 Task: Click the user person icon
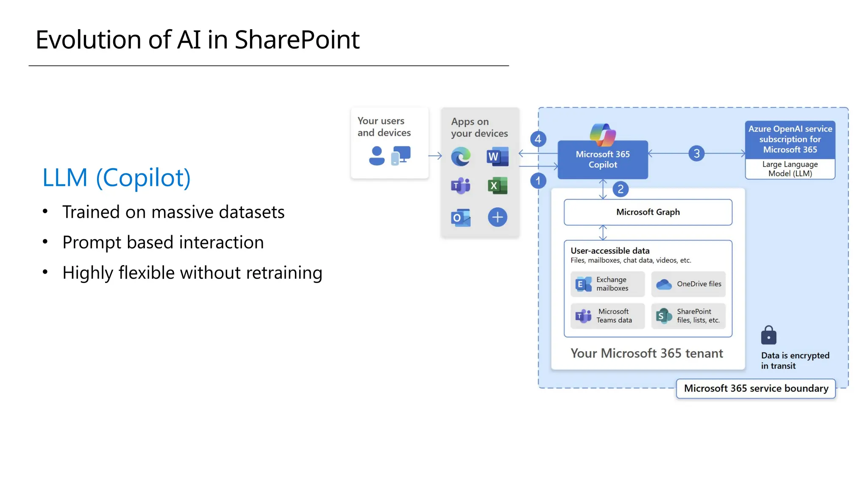click(376, 156)
